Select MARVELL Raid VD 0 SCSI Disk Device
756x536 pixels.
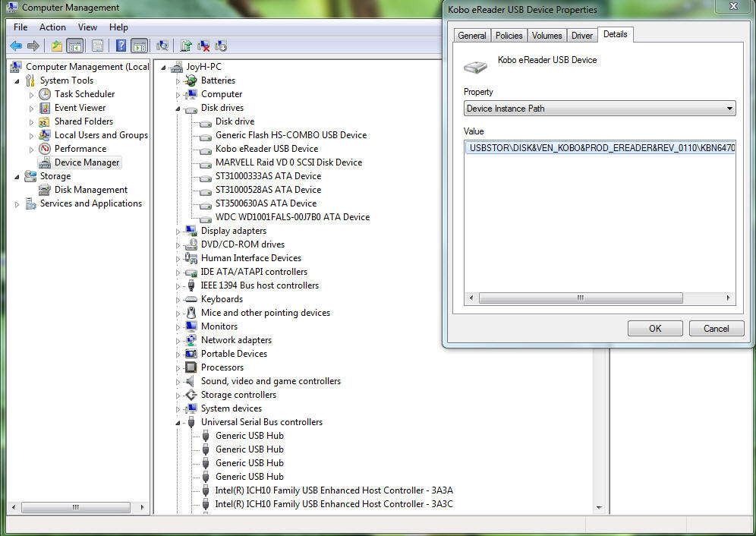(288, 162)
